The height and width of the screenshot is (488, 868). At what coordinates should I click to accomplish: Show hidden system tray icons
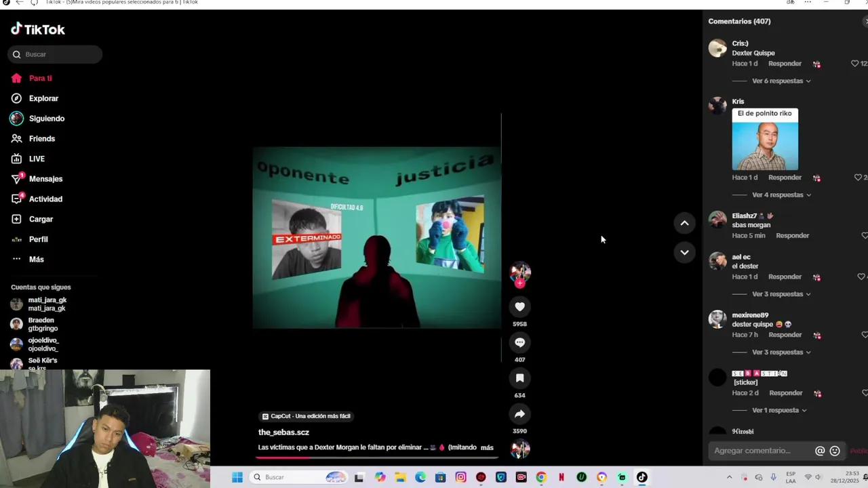coord(729,477)
